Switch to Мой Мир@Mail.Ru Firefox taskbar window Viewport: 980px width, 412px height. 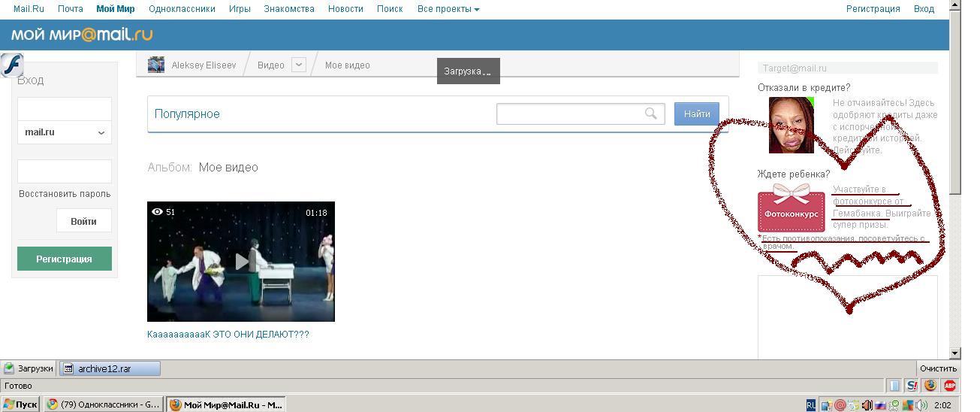coord(226,404)
